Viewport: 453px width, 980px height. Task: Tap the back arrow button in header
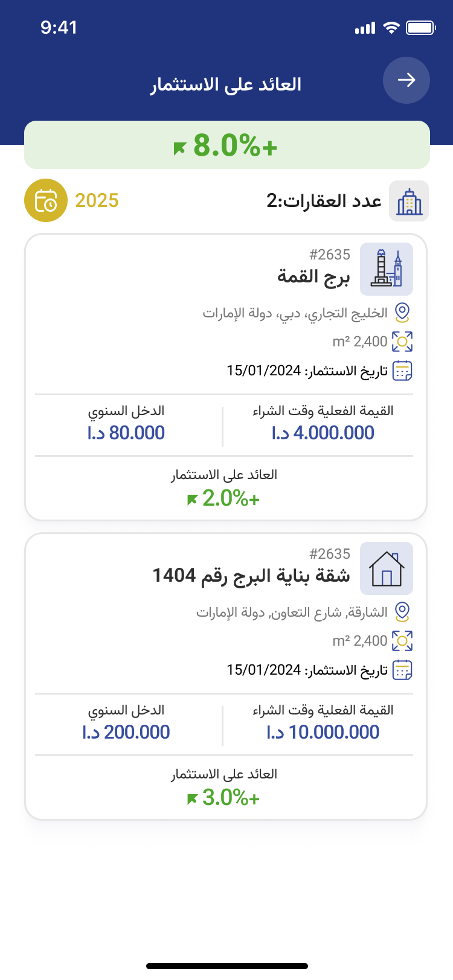click(x=406, y=80)
